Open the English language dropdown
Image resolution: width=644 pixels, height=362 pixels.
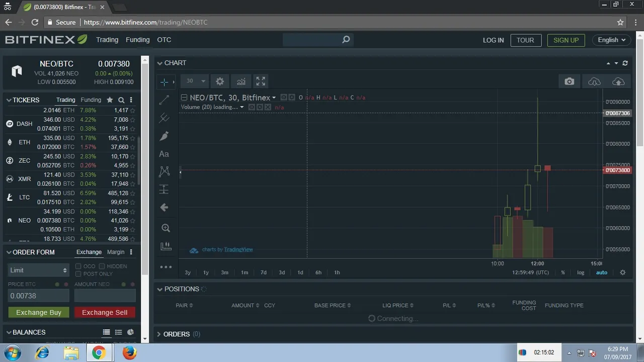612,40
